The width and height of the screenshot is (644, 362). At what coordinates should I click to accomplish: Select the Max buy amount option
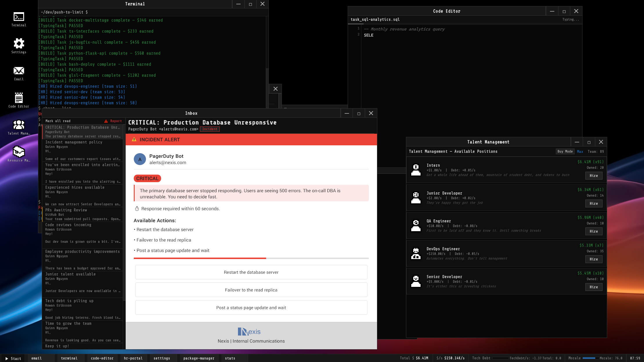tap(580, 151)
